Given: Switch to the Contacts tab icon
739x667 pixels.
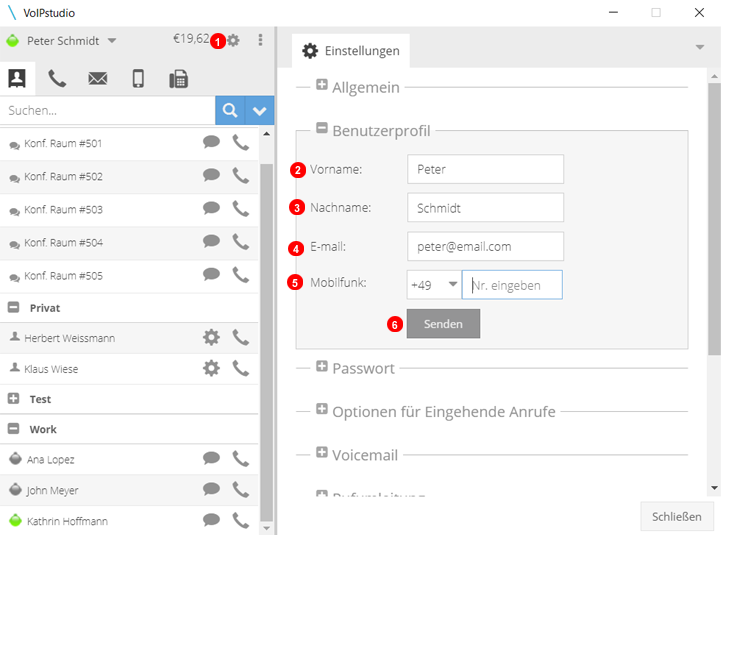Looking at the screenshot, I should click(17, 78).
